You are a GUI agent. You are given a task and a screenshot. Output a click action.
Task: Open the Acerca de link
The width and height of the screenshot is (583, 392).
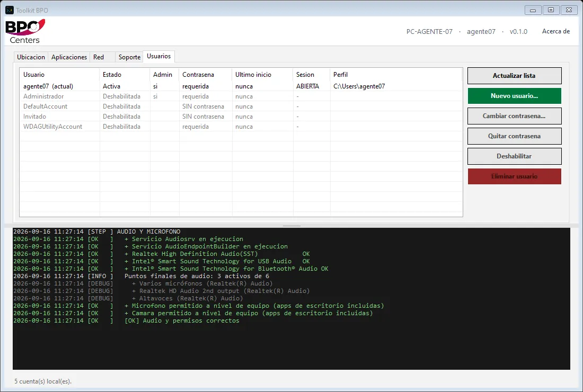556,31
